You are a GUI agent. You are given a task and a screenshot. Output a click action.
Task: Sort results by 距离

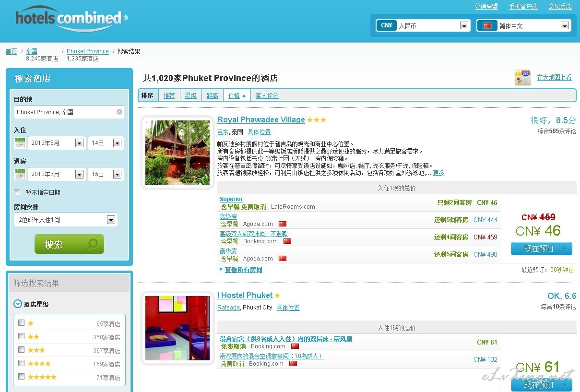point(213,95)
